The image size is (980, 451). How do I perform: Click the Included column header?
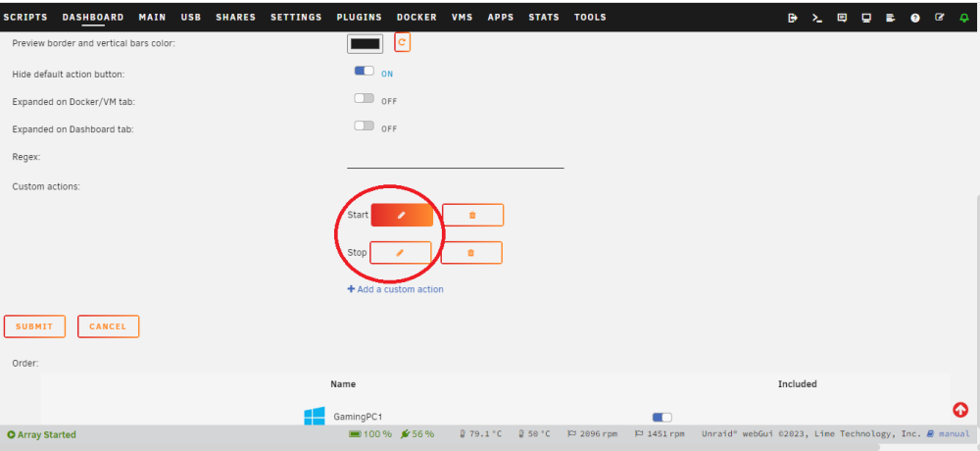798,384
